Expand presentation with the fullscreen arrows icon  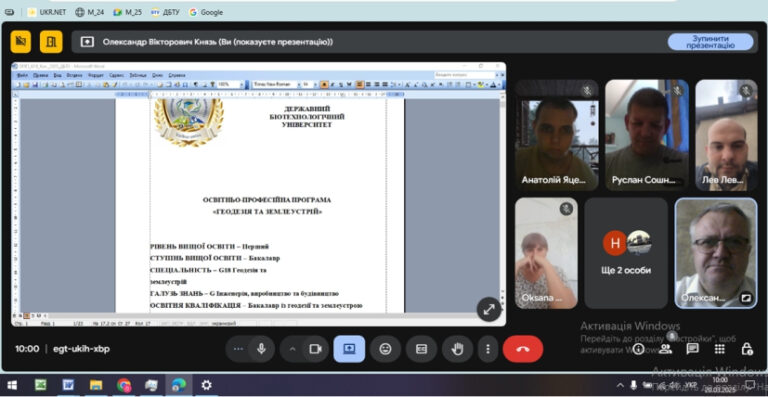(489, 309)
